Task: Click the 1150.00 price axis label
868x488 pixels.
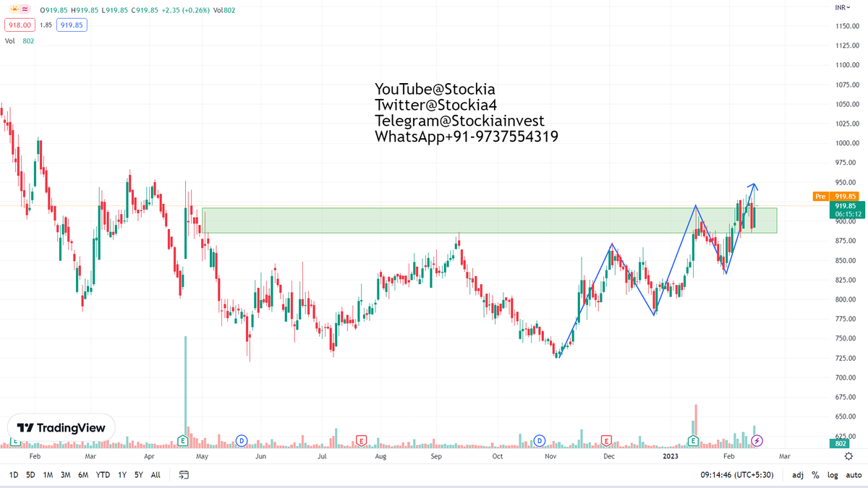Action: pyautogui.click(x=848, y=26)
